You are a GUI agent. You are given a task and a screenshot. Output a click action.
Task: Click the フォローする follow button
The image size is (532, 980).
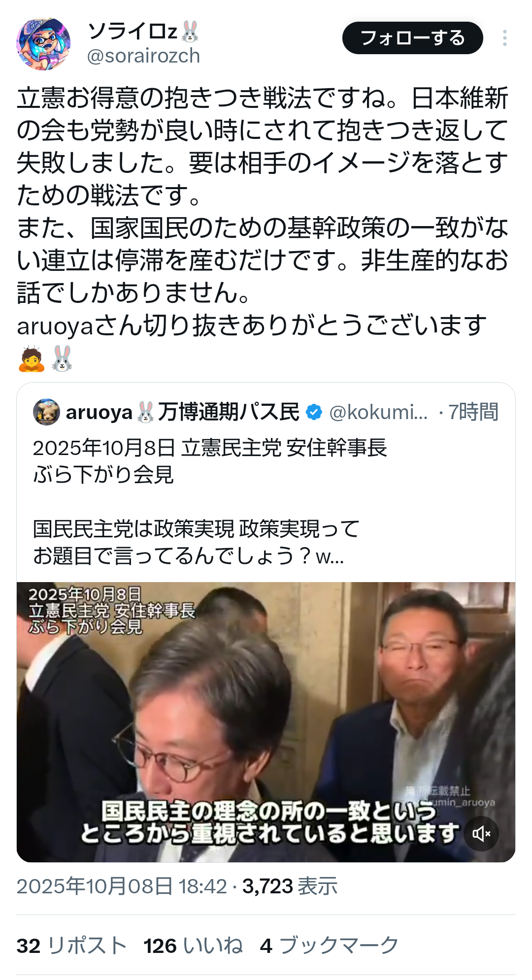coord(413,38)
